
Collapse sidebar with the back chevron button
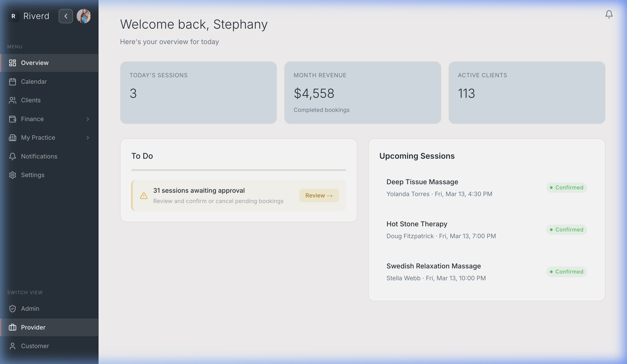(x=66, y=16)
